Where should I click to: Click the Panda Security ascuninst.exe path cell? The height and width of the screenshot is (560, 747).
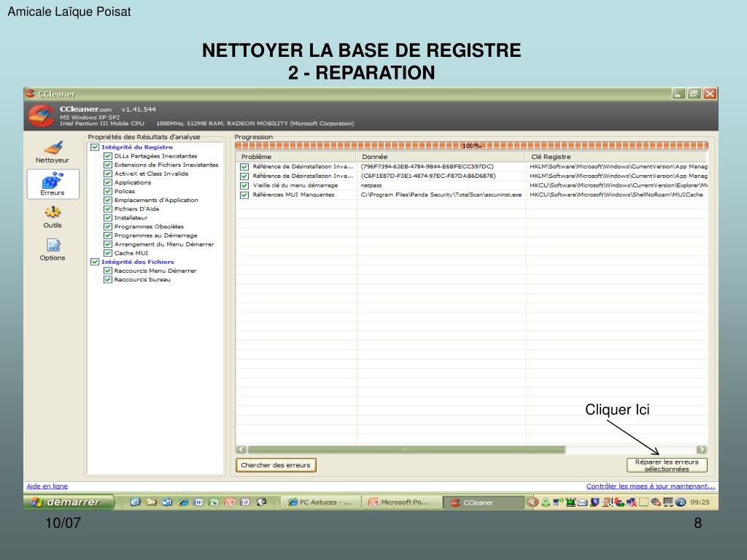click(x=441, y=195)
